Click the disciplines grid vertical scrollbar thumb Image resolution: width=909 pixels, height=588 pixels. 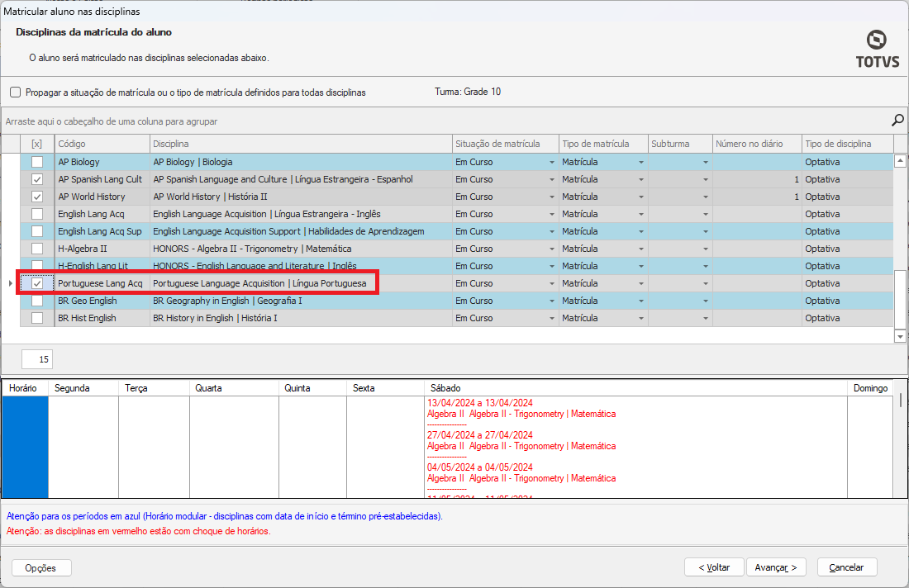[900, 299]
